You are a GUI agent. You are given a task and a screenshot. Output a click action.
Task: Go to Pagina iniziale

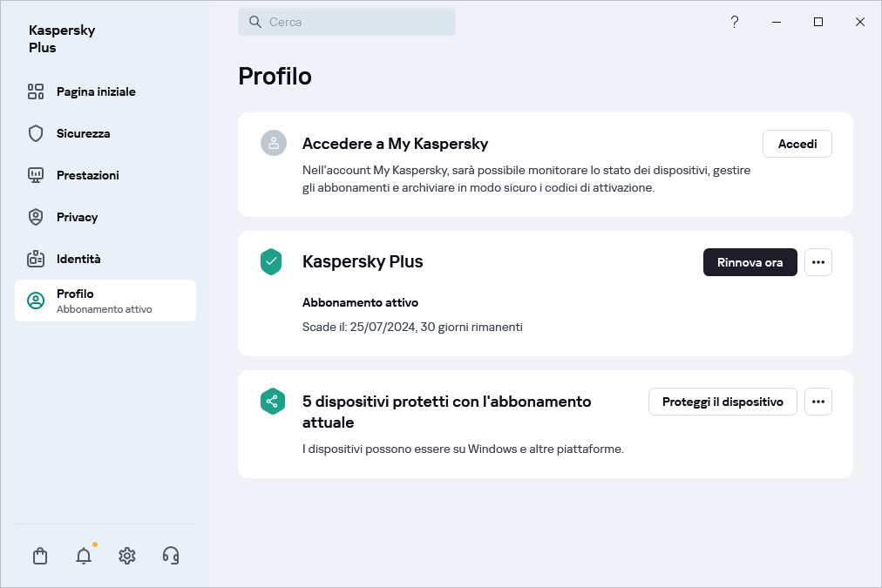pyautogui.click(x=96, y=91)
